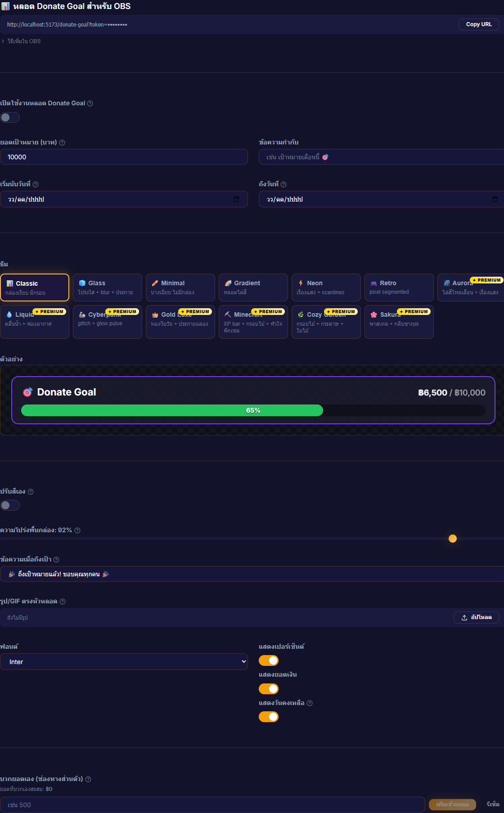Select the Classic theme card
The image size is (504, 813).
[35, 287]
